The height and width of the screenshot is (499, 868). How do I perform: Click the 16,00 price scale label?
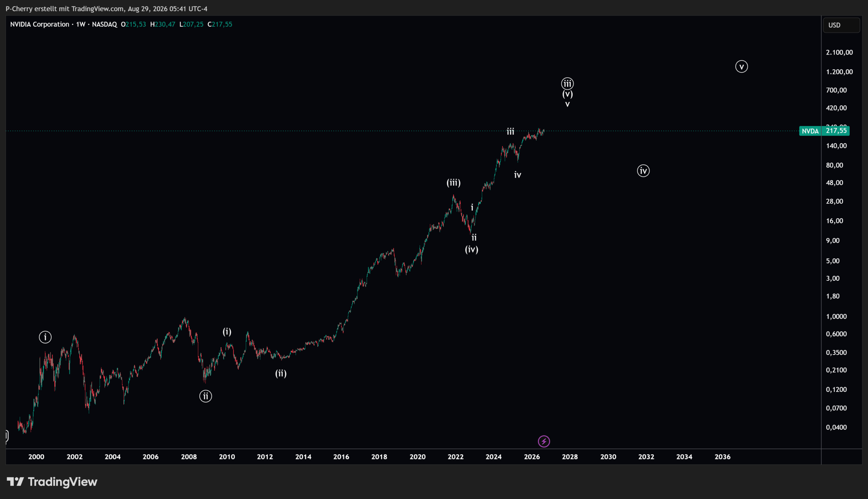click(835, 221)
